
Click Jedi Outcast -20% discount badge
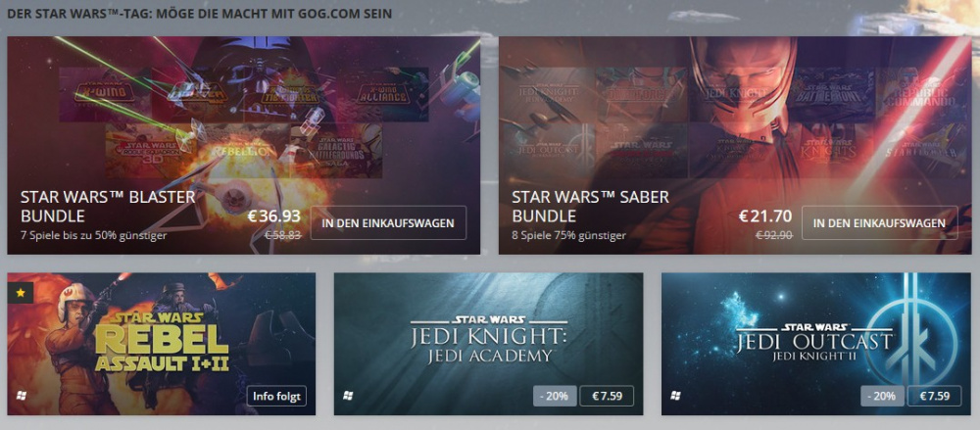(x=883, y=397)
